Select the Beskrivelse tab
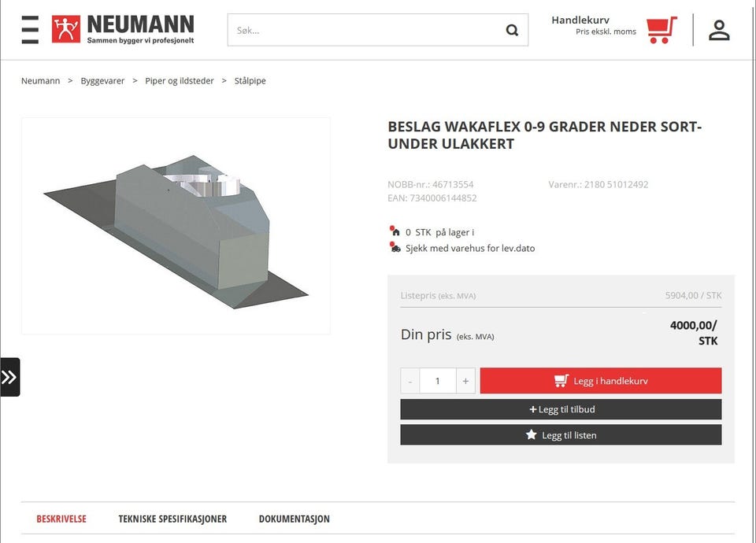 61,519
